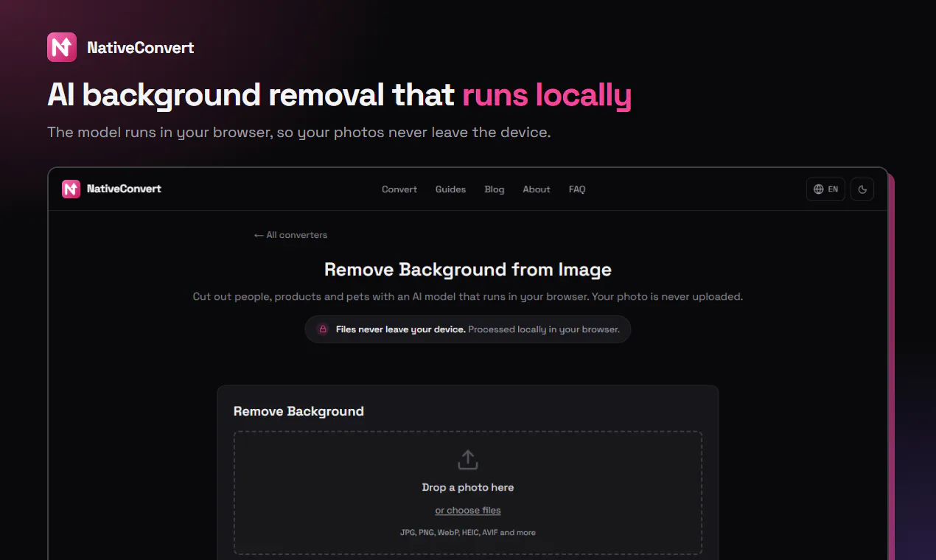Click the large NativeConvert logo icon at top

coord(62,47)
